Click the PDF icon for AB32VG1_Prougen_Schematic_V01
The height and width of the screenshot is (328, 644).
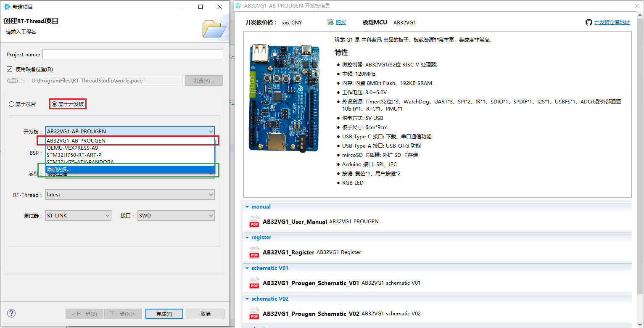(254, 283)
